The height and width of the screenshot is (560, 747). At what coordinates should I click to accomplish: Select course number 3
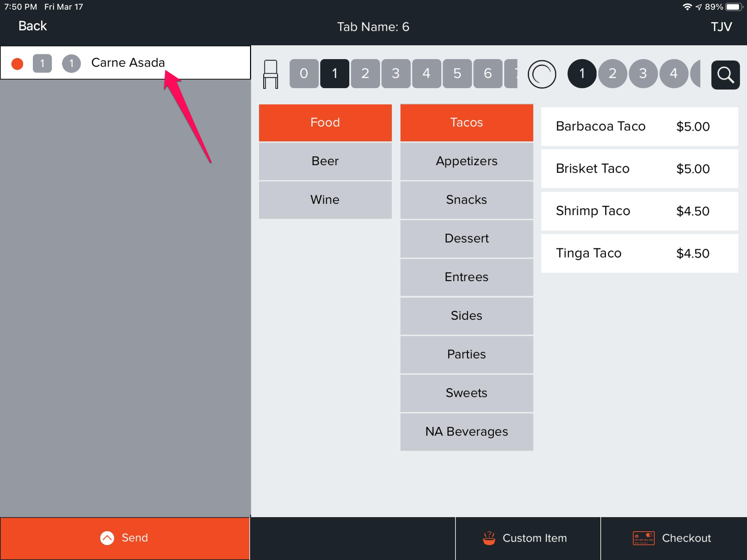(x=643, y=74)
